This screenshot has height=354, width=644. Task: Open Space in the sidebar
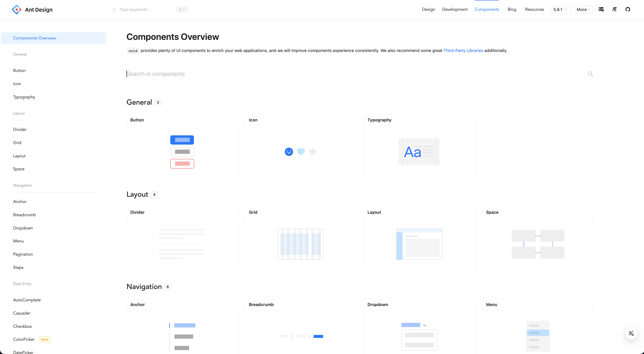point(19,169)
